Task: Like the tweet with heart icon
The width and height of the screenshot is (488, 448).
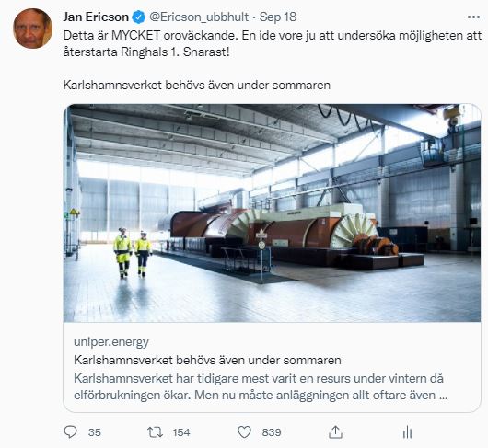Action: [244, 432]
